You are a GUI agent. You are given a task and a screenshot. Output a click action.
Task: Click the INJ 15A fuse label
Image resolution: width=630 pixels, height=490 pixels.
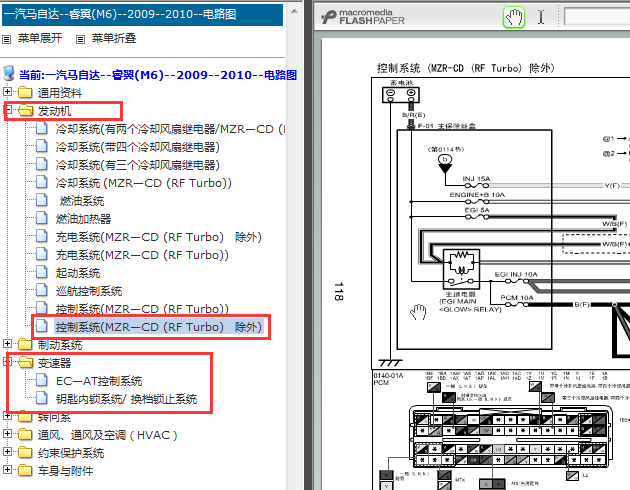point(476,179)
